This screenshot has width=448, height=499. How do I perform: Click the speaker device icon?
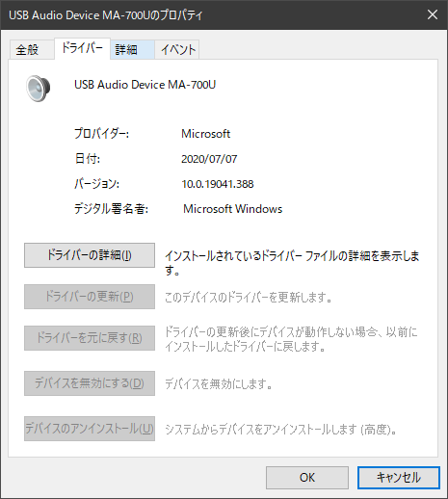(x=39, y=89)
